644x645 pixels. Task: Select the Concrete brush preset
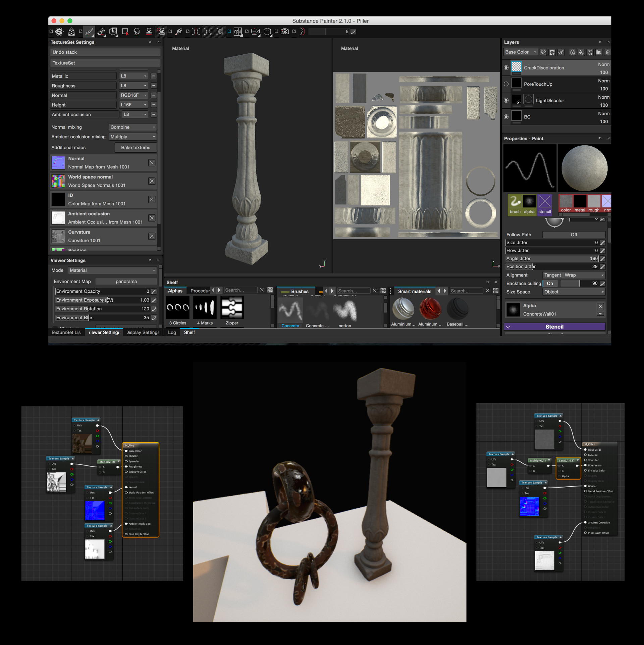pyautogui.click(x=290, y=310)
